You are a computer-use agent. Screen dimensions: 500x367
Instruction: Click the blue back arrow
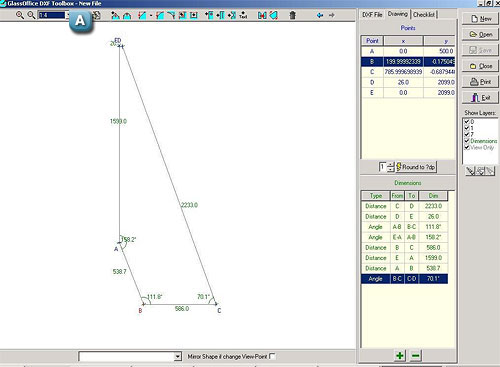tap(320, 15)
